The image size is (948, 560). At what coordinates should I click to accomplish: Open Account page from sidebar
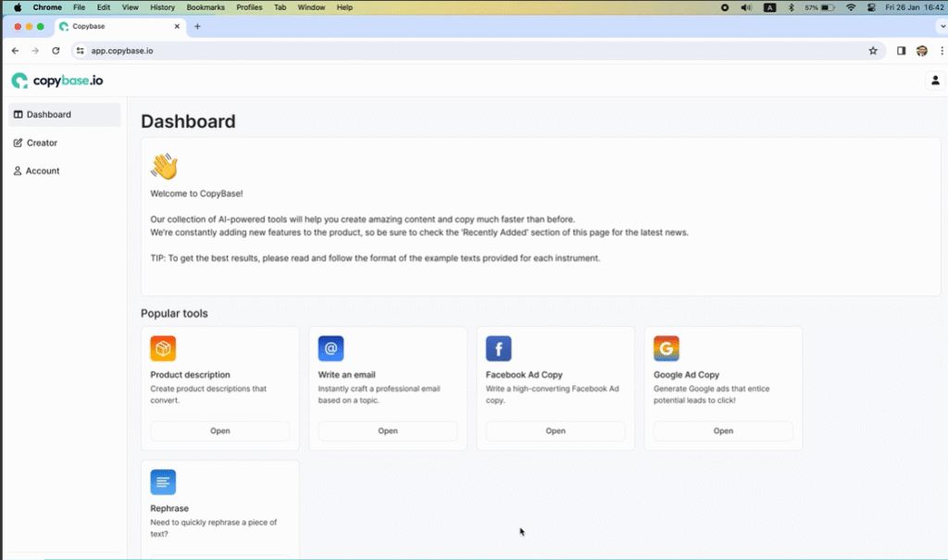pyautogui.click(x=43, y=171)
